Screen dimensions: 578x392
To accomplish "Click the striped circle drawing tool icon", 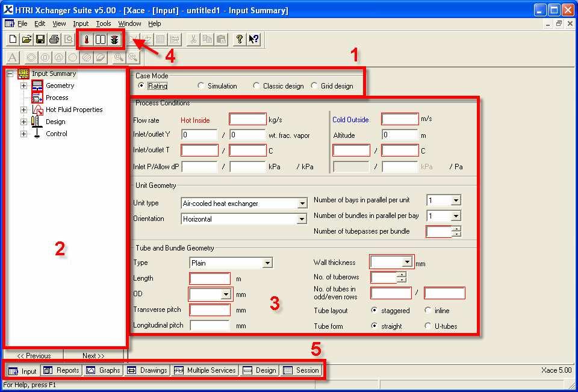I will tap(87, 58).
